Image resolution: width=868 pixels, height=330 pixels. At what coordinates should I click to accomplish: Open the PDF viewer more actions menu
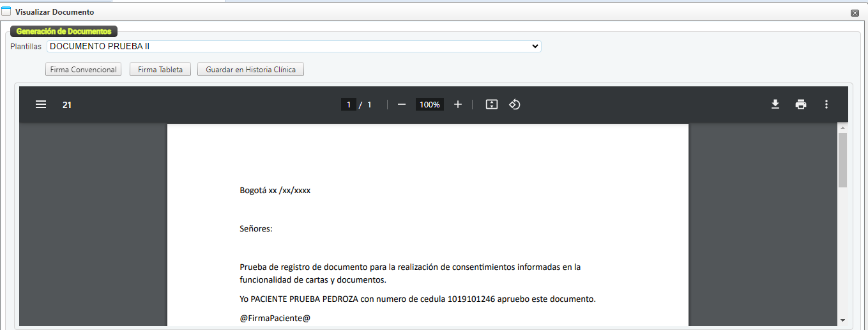point(826,104)
